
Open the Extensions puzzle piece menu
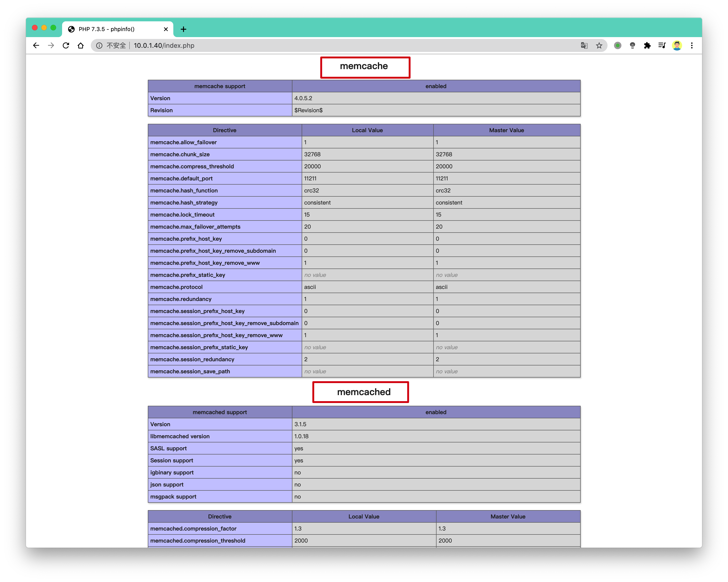tap(647, 45)
